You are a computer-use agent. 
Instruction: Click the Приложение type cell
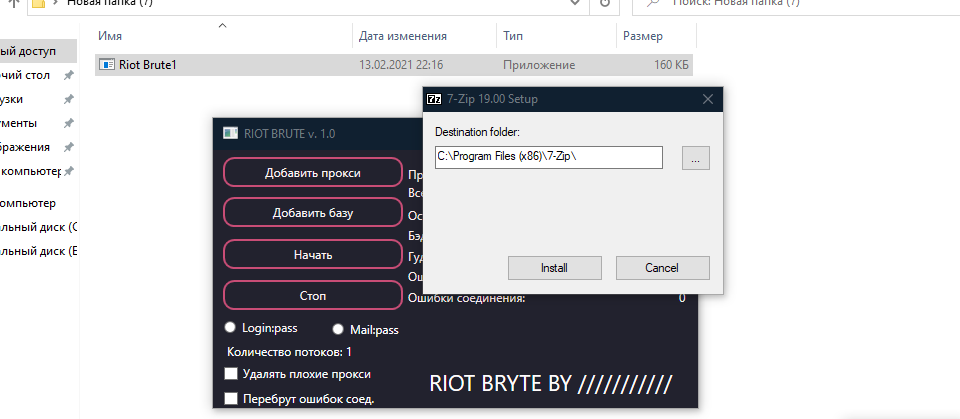[x=539, y=64]
